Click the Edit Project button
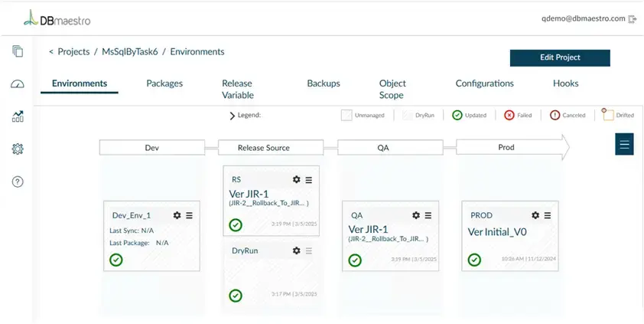This screenshot has height=324, width=644. click(x=560, y=57)
